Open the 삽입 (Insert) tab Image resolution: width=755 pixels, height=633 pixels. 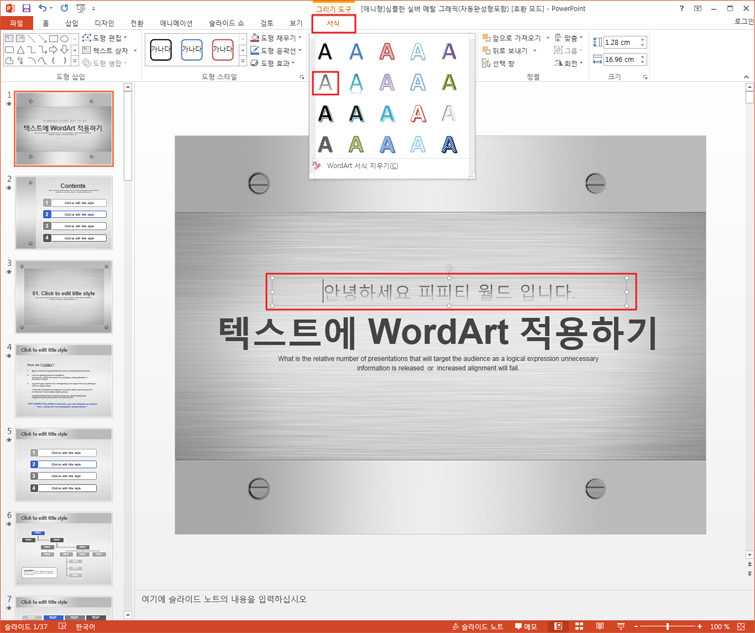pos(72,23)
